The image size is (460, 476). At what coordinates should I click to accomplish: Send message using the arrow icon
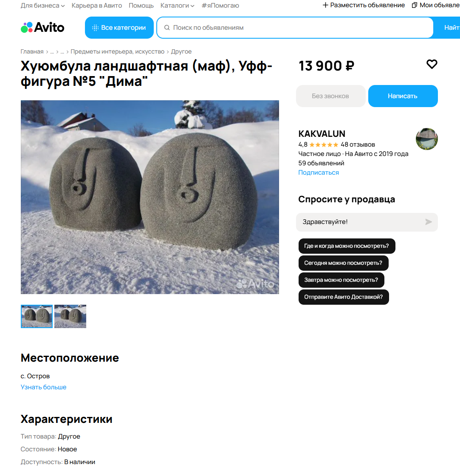[x=429, y=222]
